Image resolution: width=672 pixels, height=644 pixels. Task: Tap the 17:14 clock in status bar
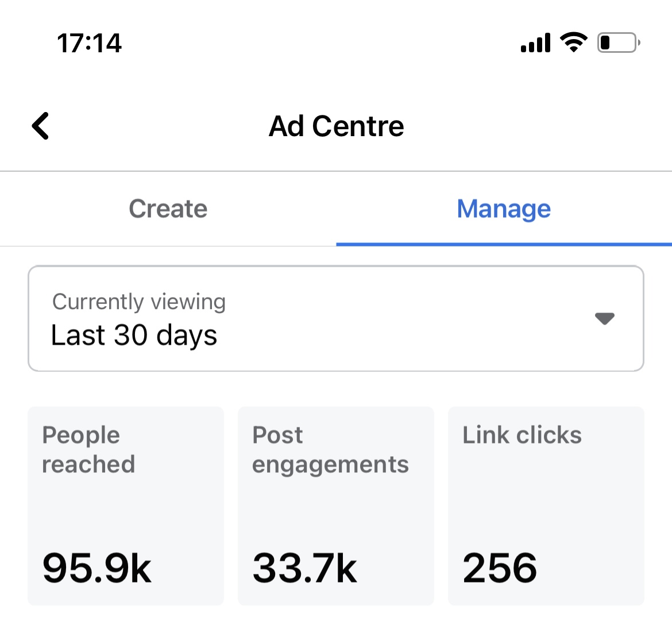tap(89, 43)
